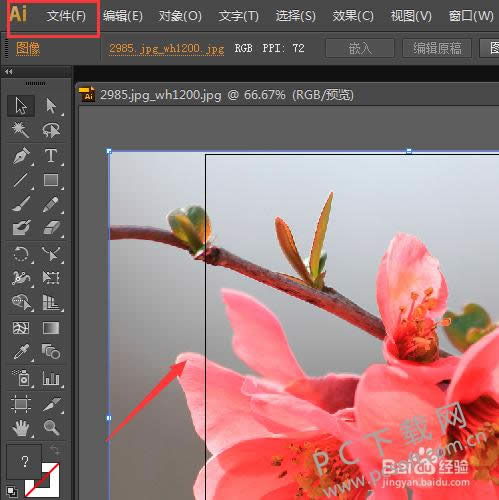The height and width of the screenshot is (500, 499).
Task: Reset to default fill and stroke
Action: pos(12,491)
